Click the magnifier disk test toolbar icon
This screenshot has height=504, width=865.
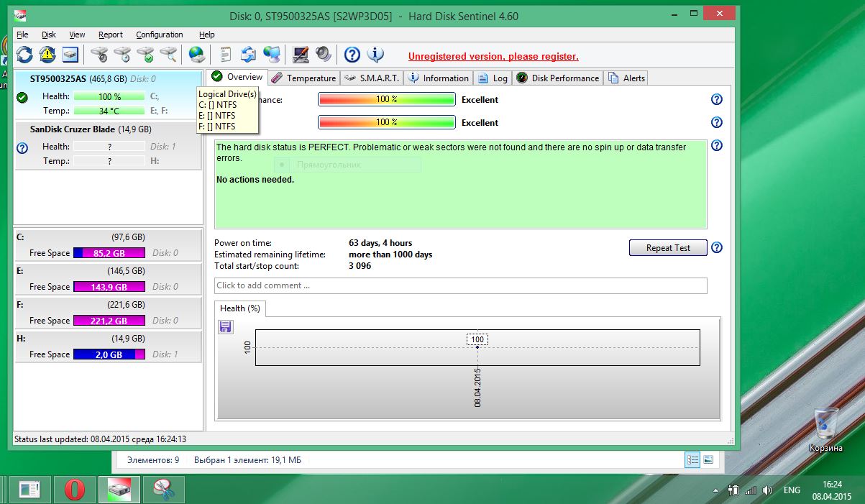tap(168, 55)
